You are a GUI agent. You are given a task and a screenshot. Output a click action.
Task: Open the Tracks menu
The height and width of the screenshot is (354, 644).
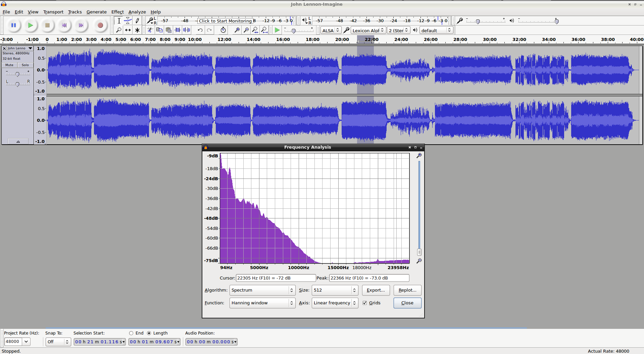pos(75,12)
